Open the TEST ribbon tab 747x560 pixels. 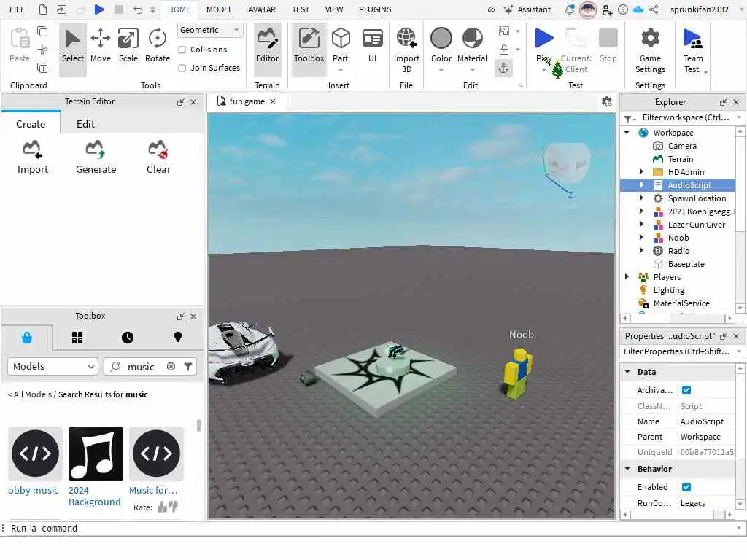[x=300, y=9]
